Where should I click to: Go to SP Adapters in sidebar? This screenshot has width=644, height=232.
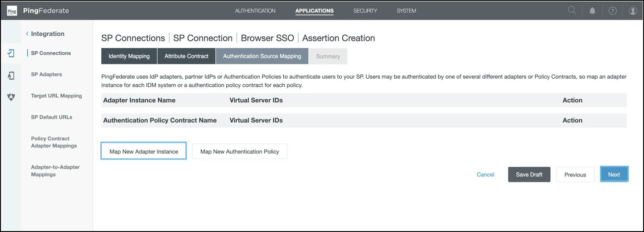click(x=46, y=75)
